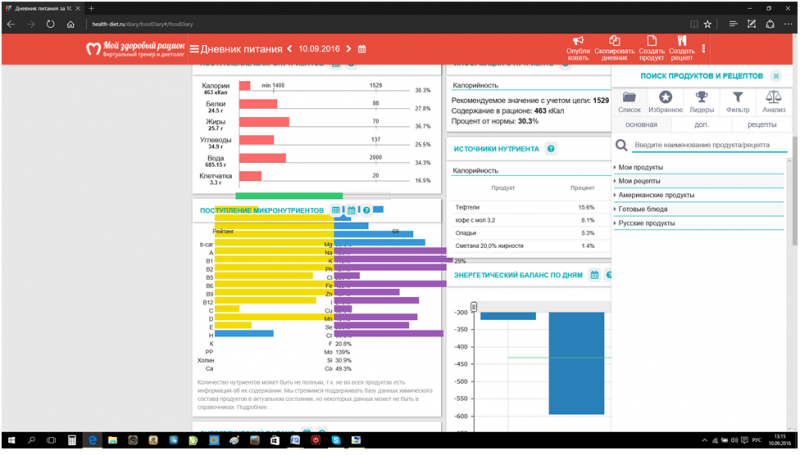Viewport: 800px width, 455px height.
Task: Open the Дневник питания hamburger menu
Action: click(x=194, y=49)
